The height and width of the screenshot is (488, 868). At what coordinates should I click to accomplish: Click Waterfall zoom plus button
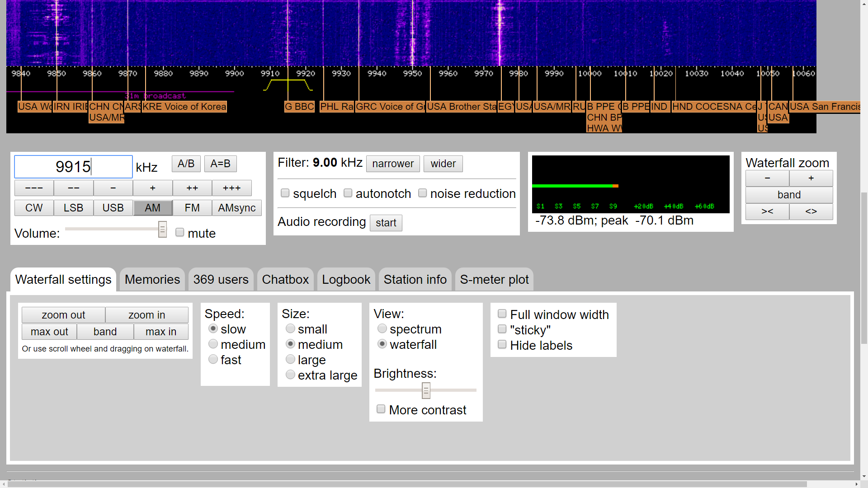[811, 178]
